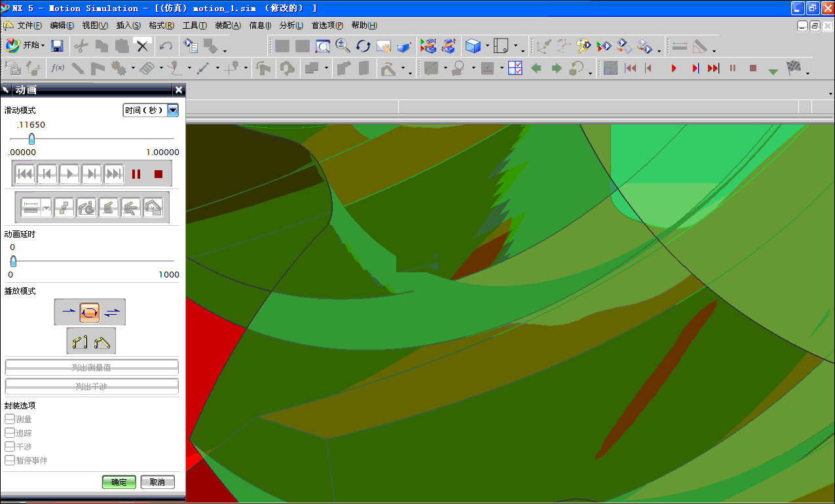Viewport: 835px width, 504px height.
Task: Enable the 暂停事件 checkbox
Action: coord(9,460)
